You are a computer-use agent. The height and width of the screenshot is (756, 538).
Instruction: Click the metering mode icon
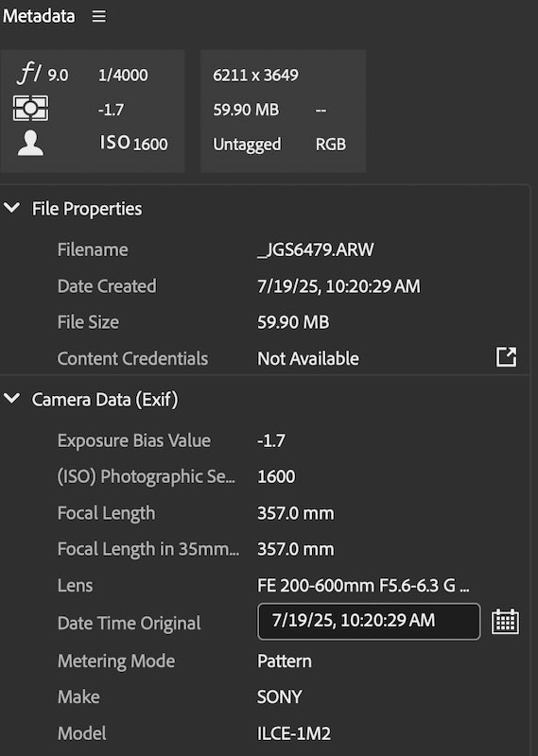point(30,108)
